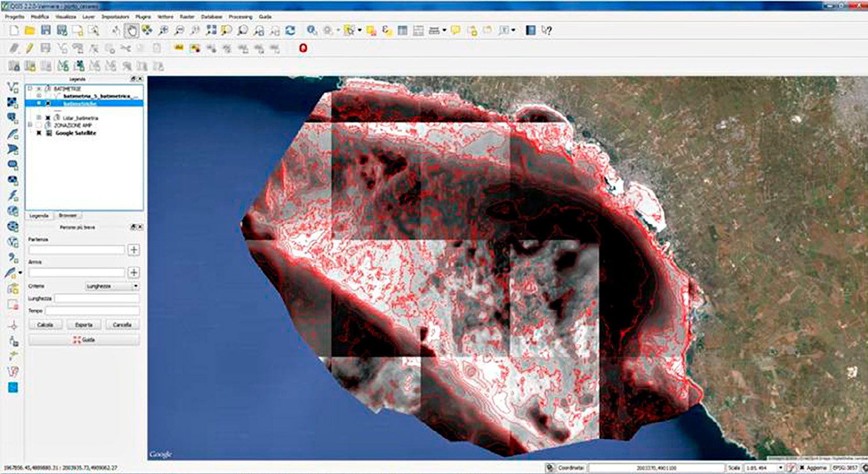Toggle ZONAZIONE AMP group checkbox
Image resolution: width=868 pixels, height=474 pixels.
[39, 125]
